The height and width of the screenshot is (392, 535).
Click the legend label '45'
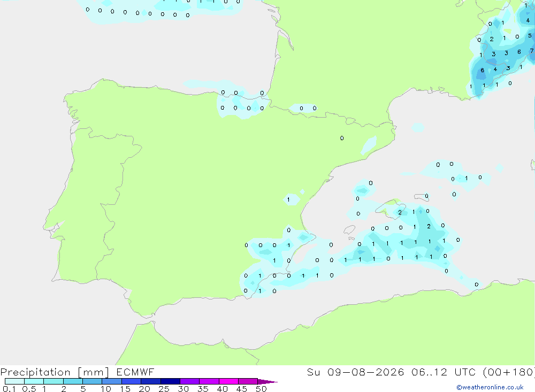coord(242,389)
